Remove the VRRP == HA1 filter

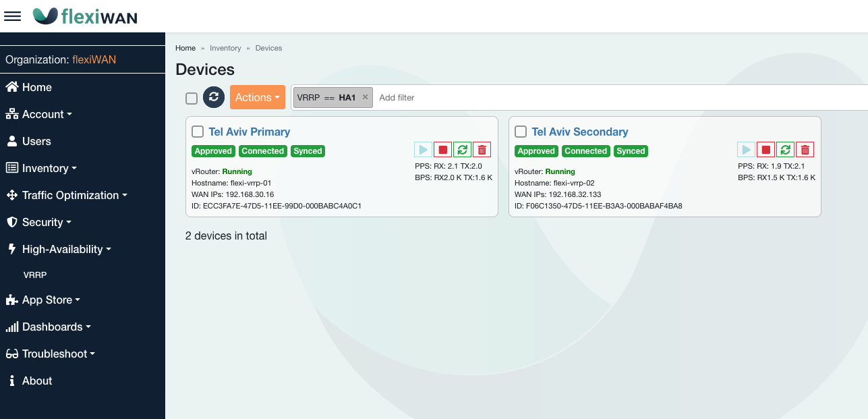coord(365,97)
